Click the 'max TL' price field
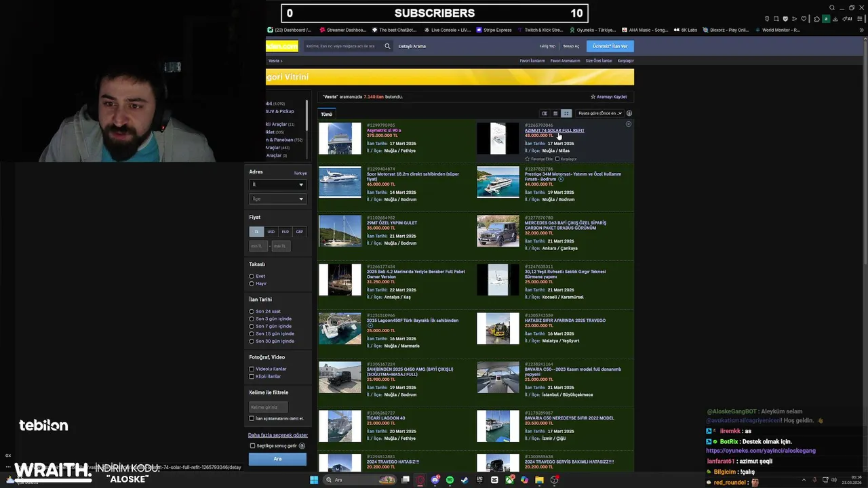The image size is (868, 488). point(280,246)
